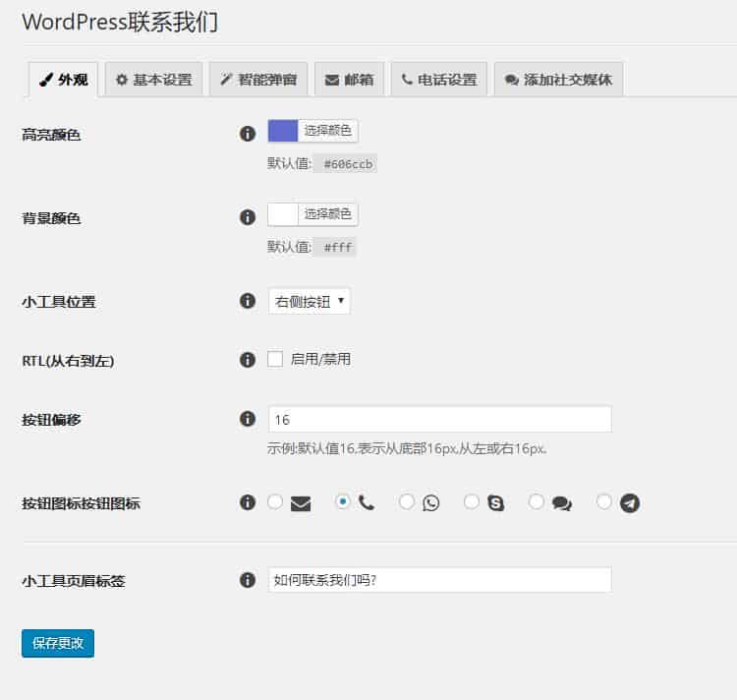This screenshot has height=700, width=737.
Task: Toggle the RTL 启用/禁用 checkbox
Action: pos(275,359)
